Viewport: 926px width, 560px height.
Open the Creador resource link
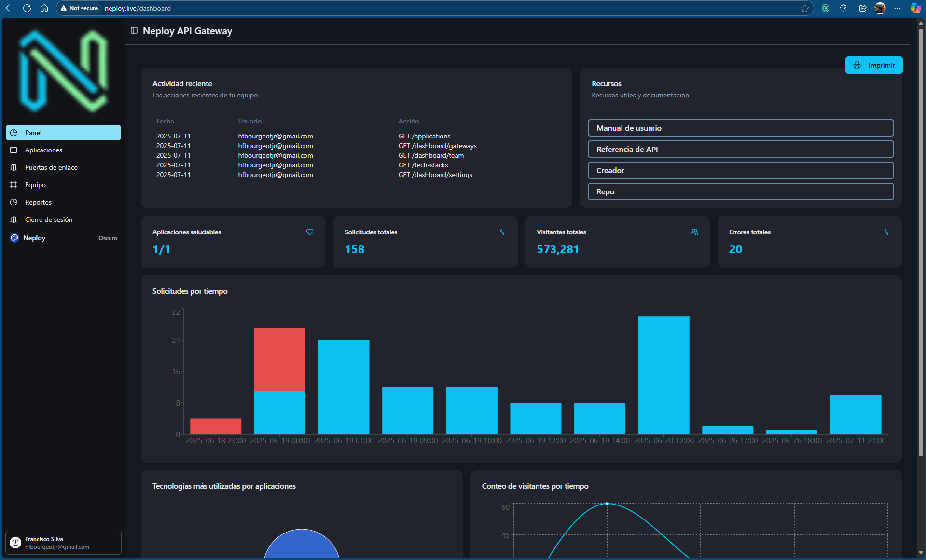(x=741, y=170)
